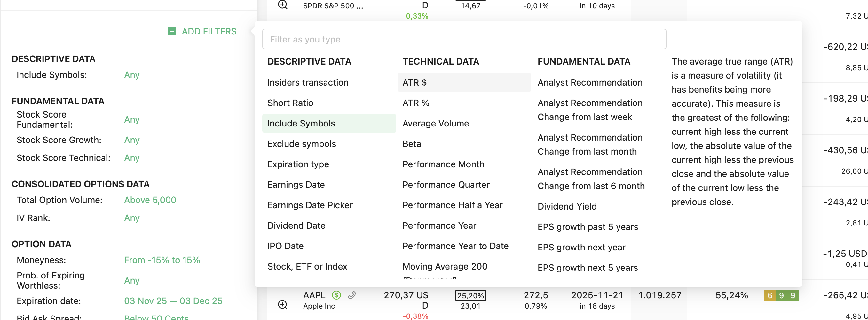Click the AAPL 25,20% boxed IV value
Image resolution: width=868 pixels, height=320 pixels.
point(470,295)
